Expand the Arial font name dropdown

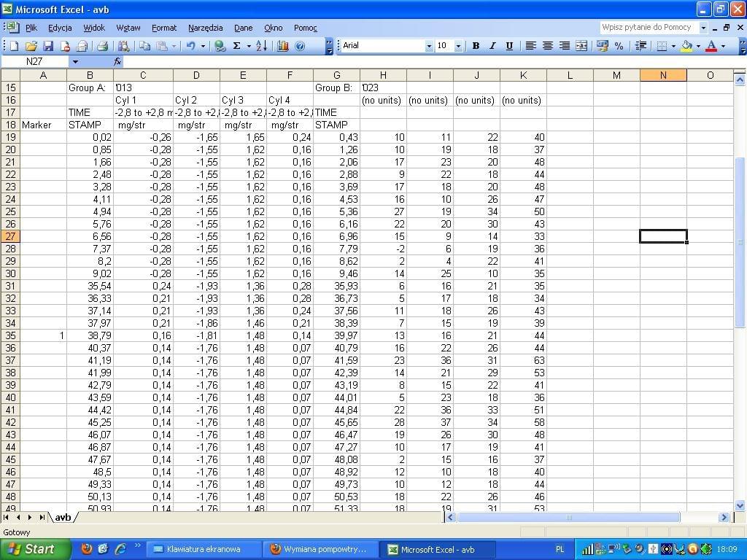(429, 46)
